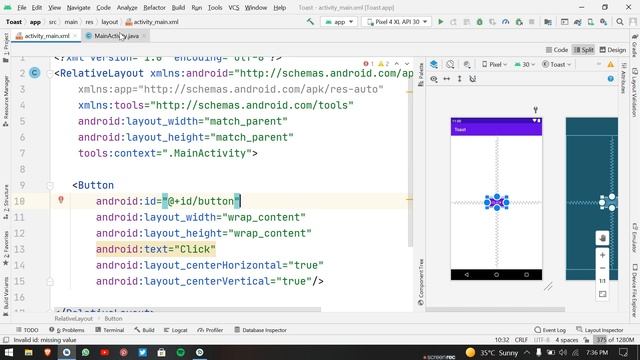Open the Toast theme dropdown
Image resolution: width=640 pixels, height=360 pixels.
point(557,64)
